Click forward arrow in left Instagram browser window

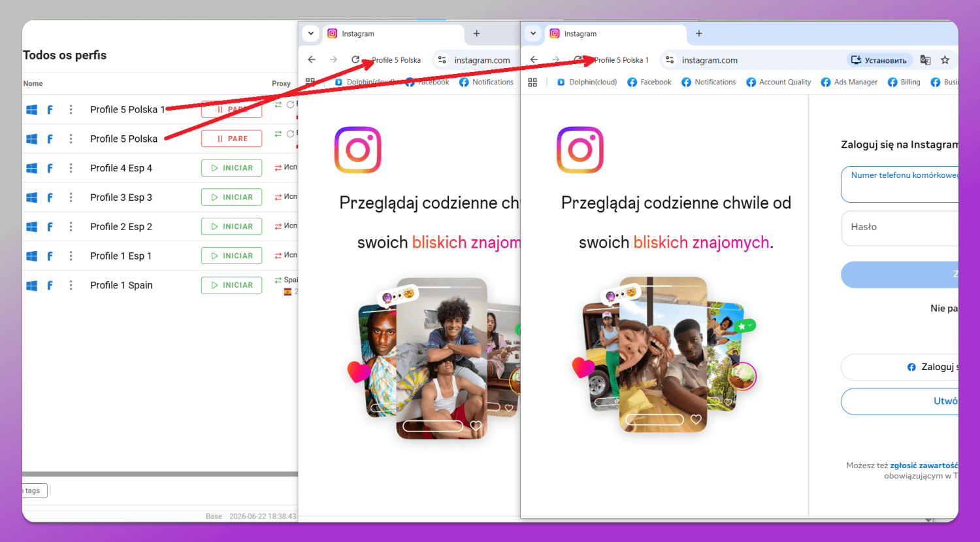coord(333,59)
